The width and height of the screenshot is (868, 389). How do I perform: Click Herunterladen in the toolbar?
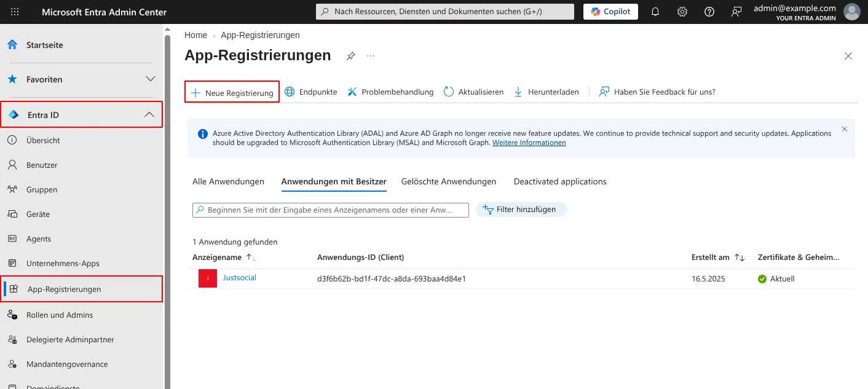click(x=546, y=92)
